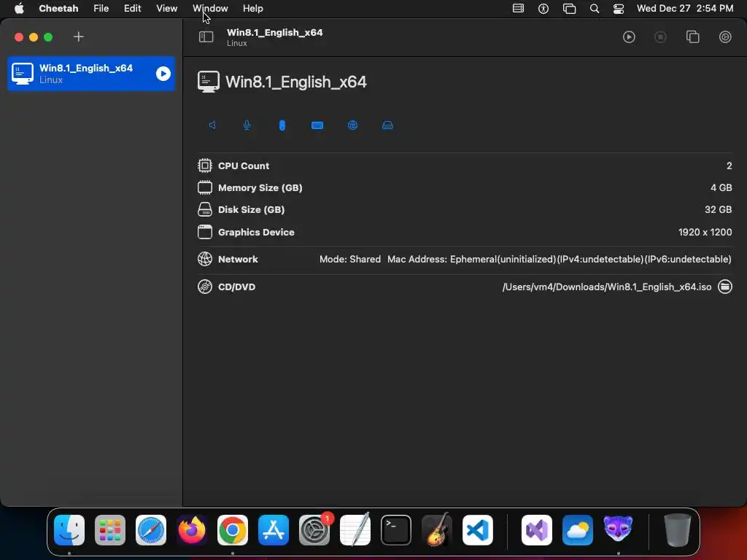Open the ISO file browse button
This screenshot has width=747, height=560.
(725, 287)
